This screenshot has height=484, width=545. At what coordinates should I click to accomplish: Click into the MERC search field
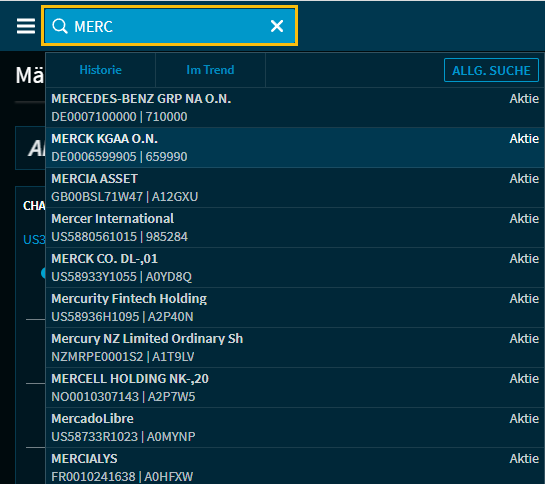[169, 26]
